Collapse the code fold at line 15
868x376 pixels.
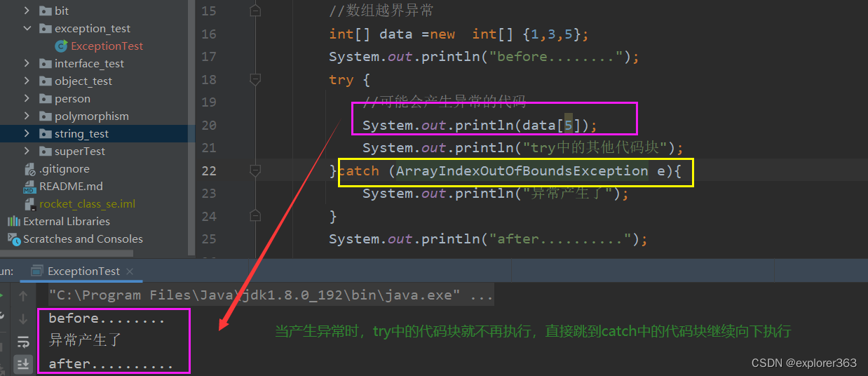tap(255, 11)
